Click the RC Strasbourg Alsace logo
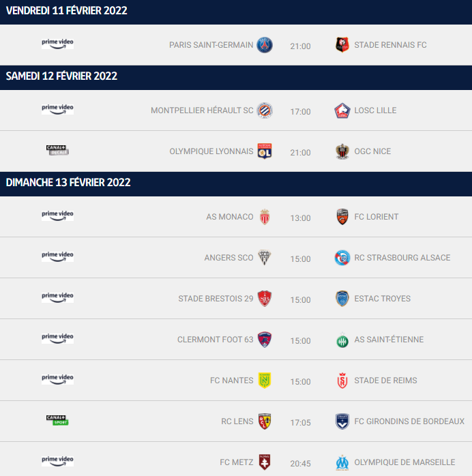 [342, 258]
